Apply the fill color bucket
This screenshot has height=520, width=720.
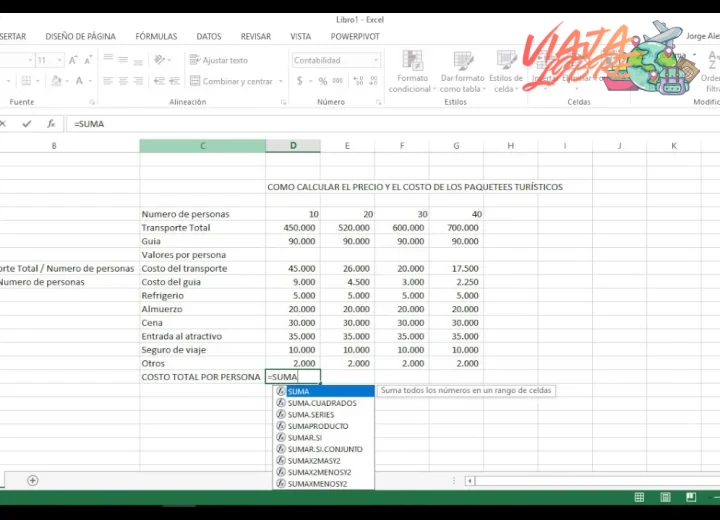(56, 81)
